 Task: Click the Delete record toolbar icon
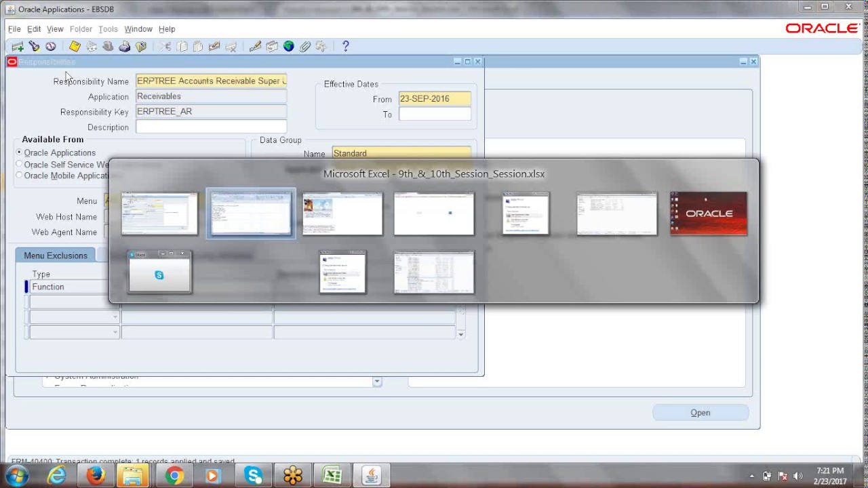tap(231, 46)
